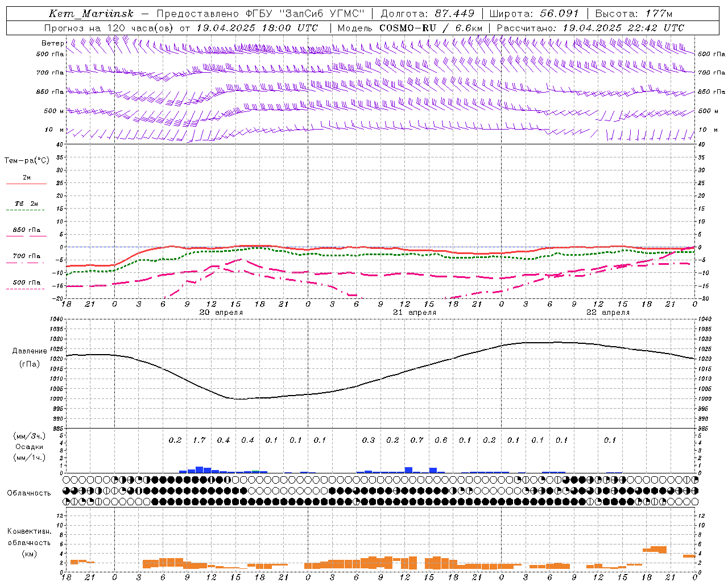Viewport: 728px width, 582px height.
Task: Click the '20 апреля' date label
Action: click(x=221, y=313)
